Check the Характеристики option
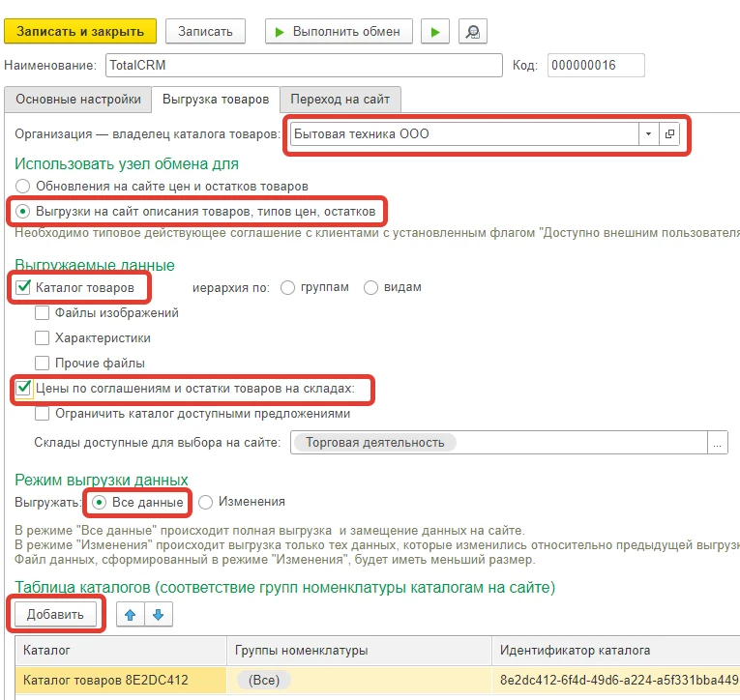The width and height of the screenshot is (740, 700). 43,338
